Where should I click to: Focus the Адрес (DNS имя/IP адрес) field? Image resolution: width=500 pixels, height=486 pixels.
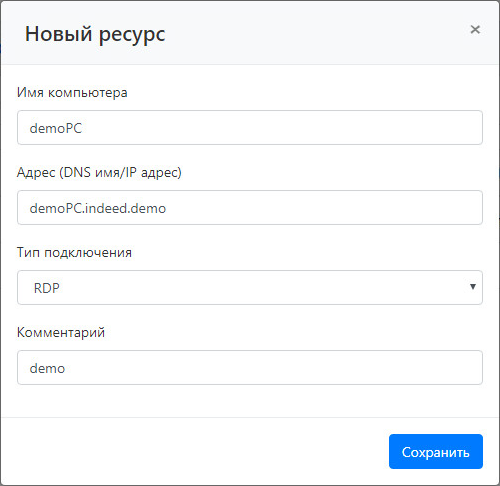[x=250, y=207]
